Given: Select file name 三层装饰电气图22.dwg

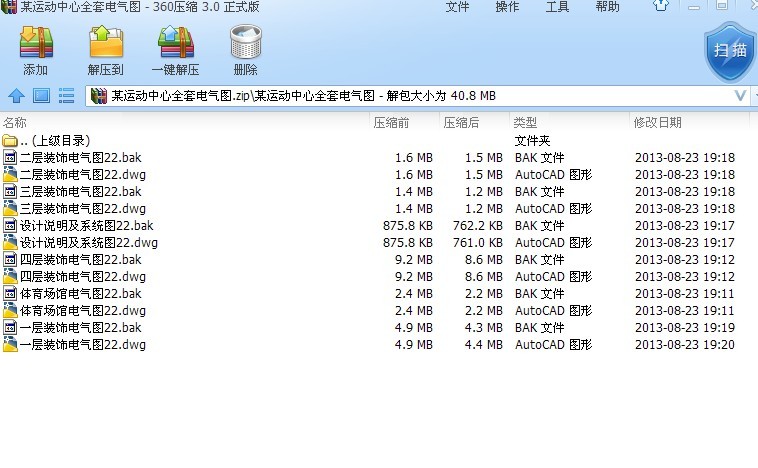Looking at the screenshot, I should coord(83,209).
